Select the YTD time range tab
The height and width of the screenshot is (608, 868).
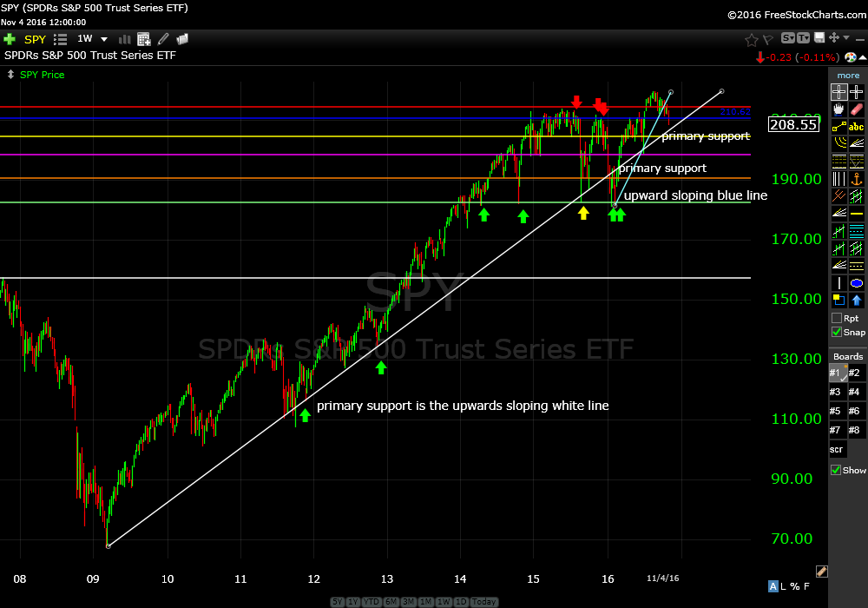tap(371, 602)
